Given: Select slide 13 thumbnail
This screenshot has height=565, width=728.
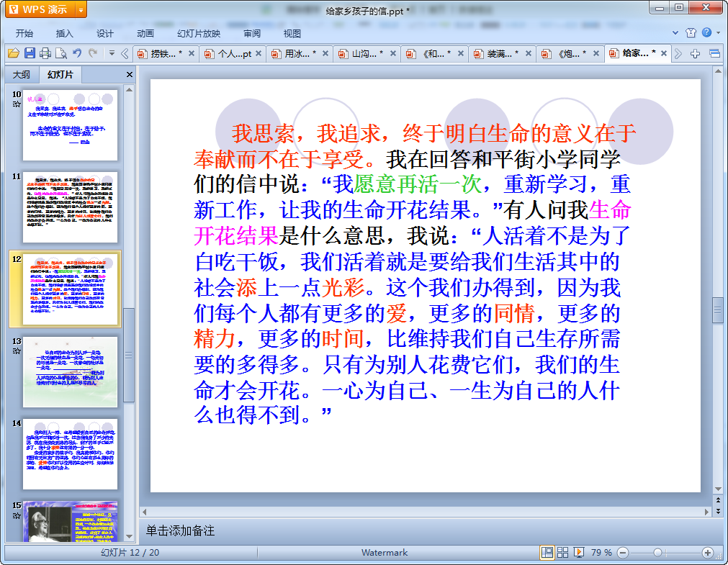Looking at the screenshot, I should coord(70,372).
